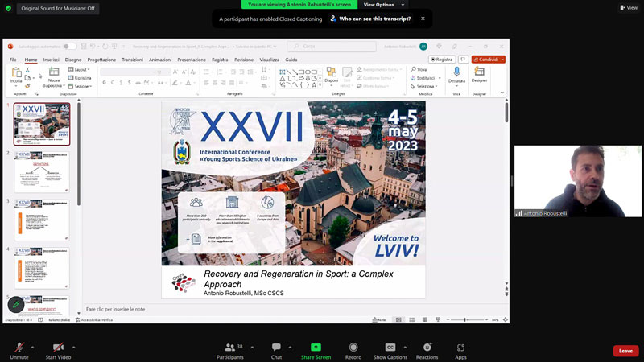The height and width of the screenshot is (362, 644).
Task: Click the red Condividi button
Action: (489, 60)
